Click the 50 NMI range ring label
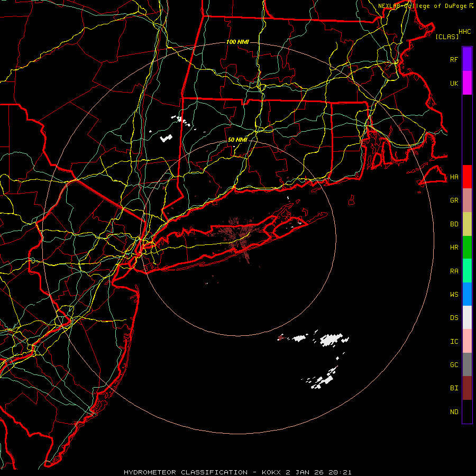The height and width of the screenshot is (476, 476). point(237,140)
